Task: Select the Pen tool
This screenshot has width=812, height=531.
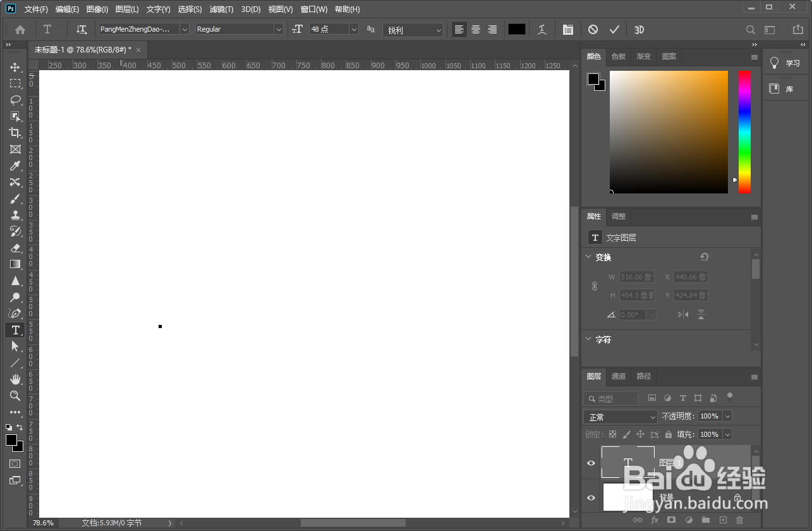Action: point(15,314)
